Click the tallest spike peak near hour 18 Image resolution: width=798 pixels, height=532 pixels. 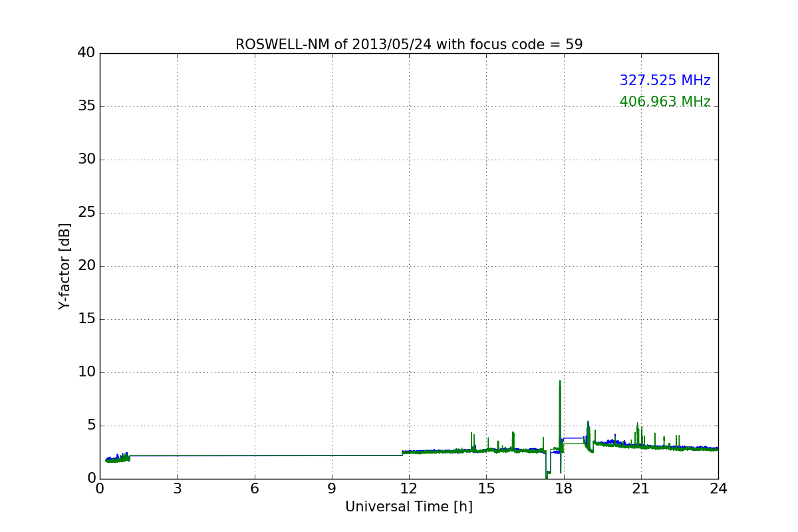point(560,381)
